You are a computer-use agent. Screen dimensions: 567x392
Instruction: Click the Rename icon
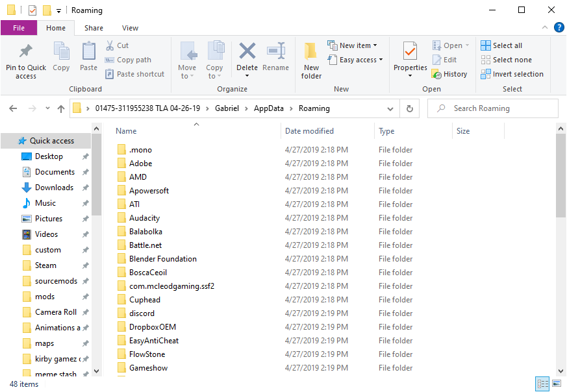pos(276,51)
